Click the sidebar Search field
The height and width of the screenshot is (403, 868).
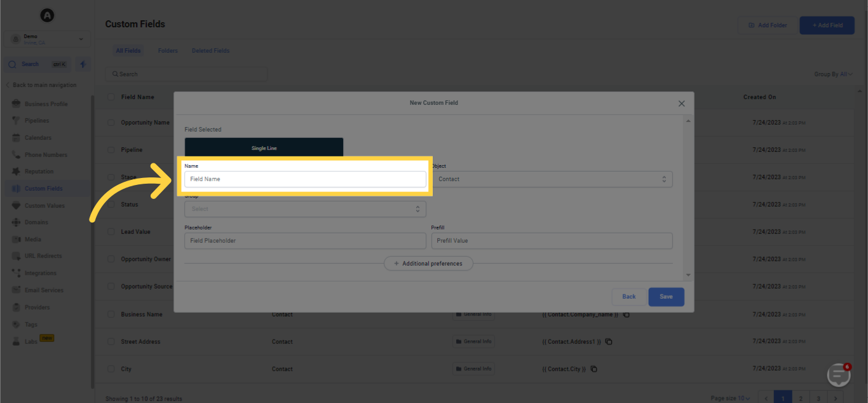38,64
